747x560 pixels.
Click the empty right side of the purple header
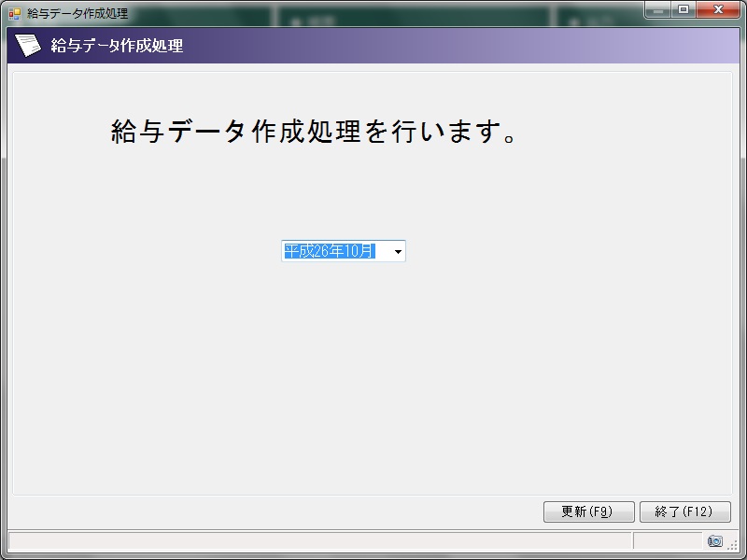[560, 46]
